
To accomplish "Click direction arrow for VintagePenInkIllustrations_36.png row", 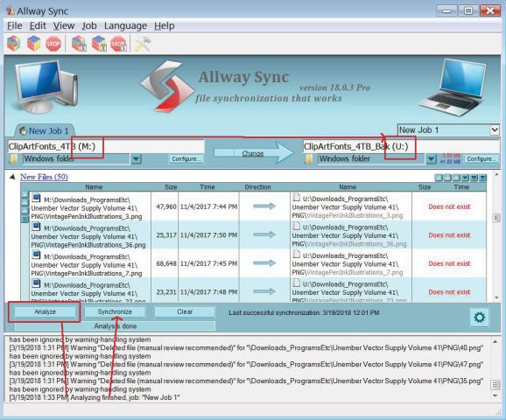I will tap(264, 234).
